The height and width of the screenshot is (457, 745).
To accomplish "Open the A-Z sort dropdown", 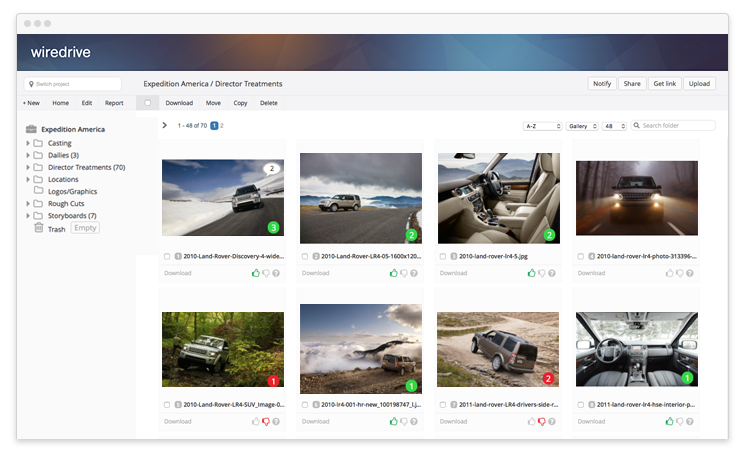I will (x=542, y=126).
